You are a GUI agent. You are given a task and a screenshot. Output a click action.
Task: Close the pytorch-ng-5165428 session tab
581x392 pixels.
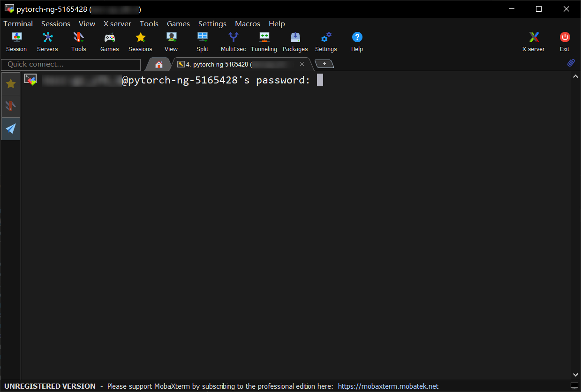(302, 64)
